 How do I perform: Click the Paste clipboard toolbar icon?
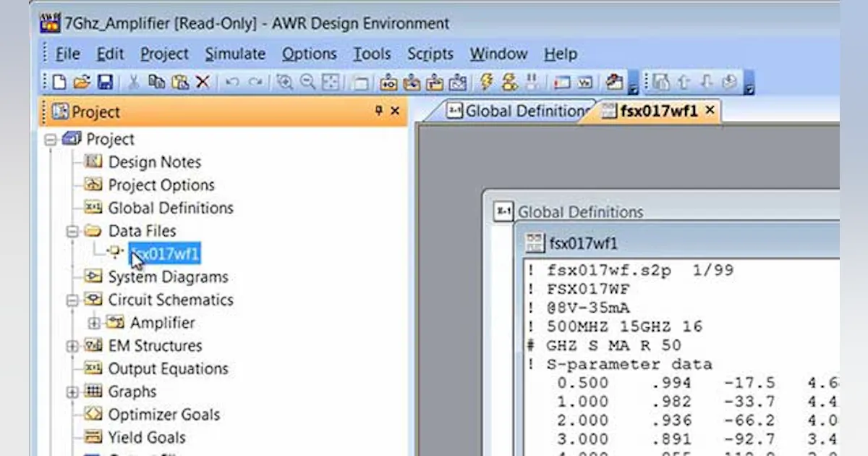point(180,83)
